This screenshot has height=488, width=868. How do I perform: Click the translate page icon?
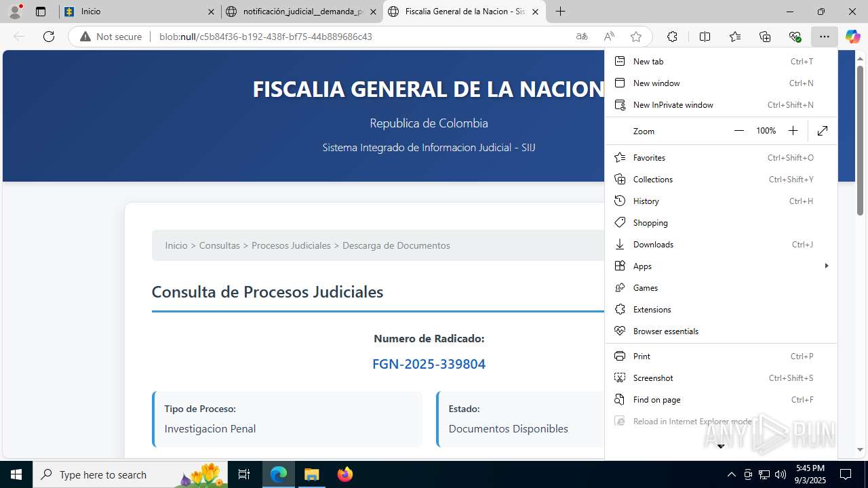pos(582,37)
